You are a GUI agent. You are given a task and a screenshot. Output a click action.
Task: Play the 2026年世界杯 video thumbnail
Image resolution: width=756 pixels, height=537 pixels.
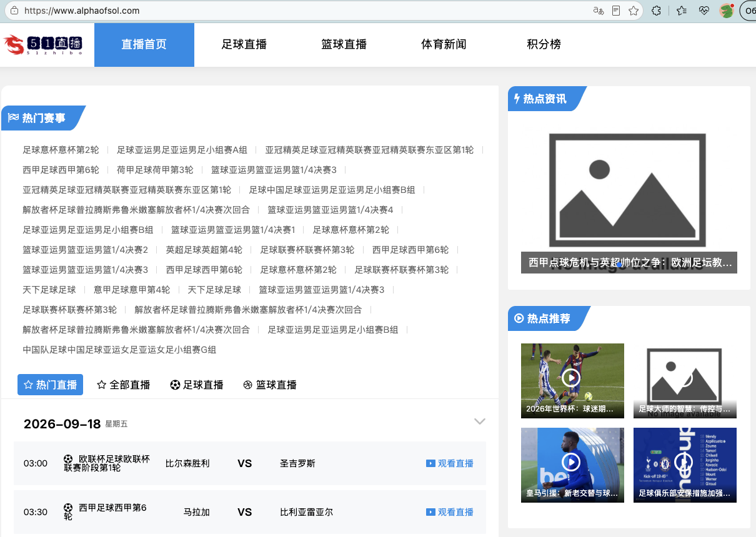tap(572, 380)
